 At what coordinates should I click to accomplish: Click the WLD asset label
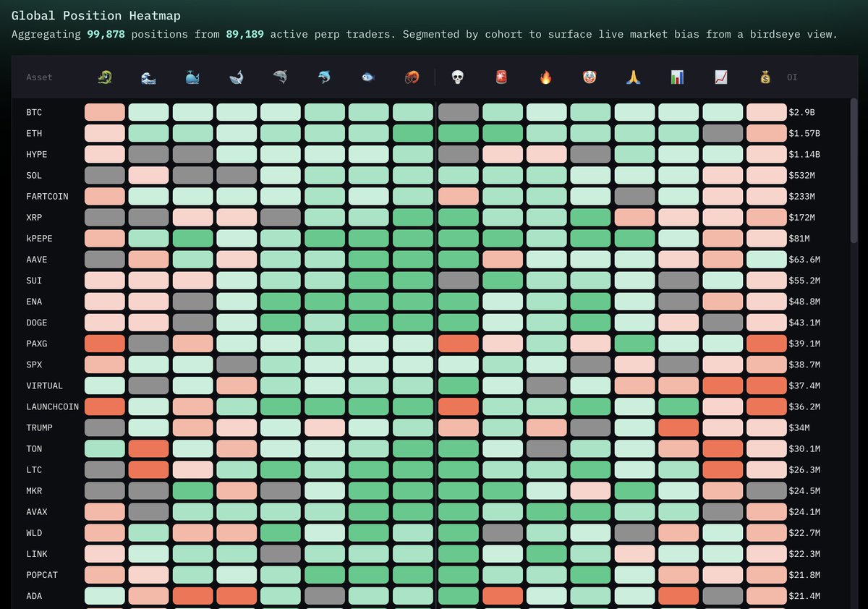(34, 533)
